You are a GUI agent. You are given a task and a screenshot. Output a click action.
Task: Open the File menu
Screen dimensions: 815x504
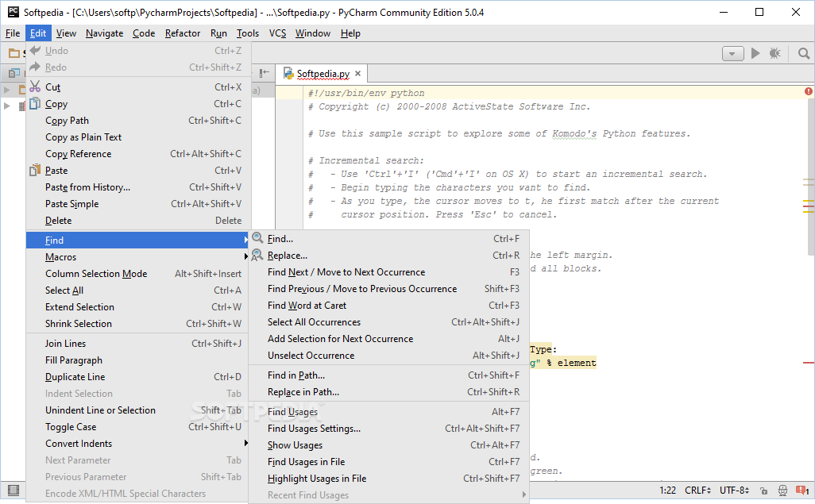point(13,33)
